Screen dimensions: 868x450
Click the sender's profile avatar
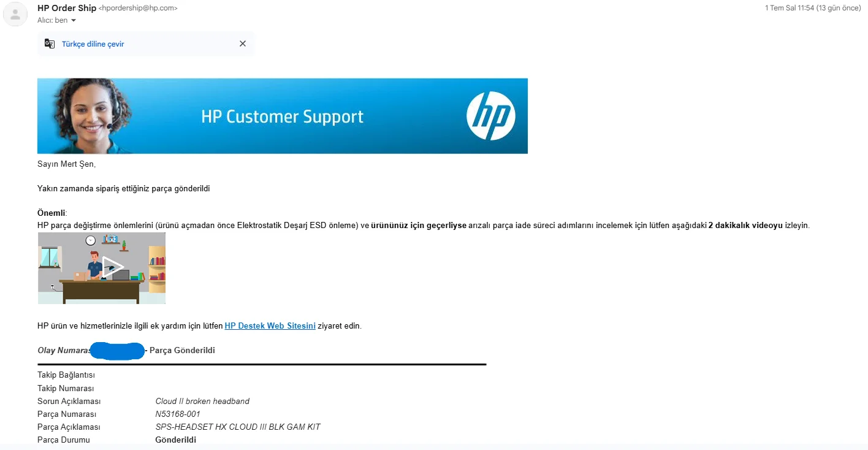15,15
